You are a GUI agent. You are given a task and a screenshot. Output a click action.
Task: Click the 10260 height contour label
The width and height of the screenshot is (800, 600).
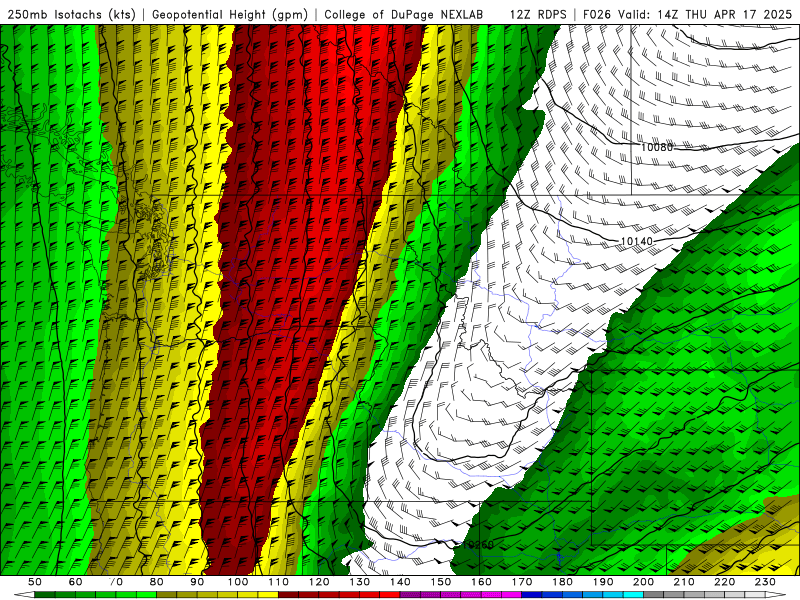(478, 545)
